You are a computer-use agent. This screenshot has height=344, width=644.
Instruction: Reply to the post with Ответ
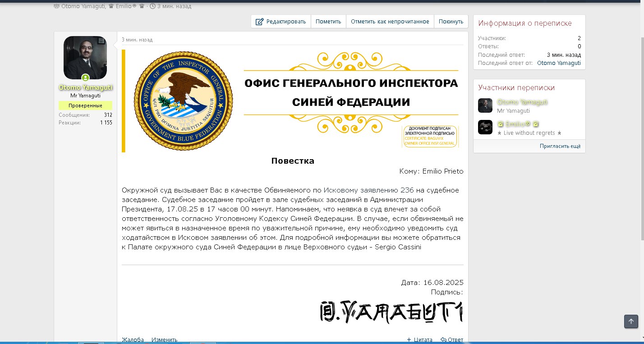[x=452, y=340]
